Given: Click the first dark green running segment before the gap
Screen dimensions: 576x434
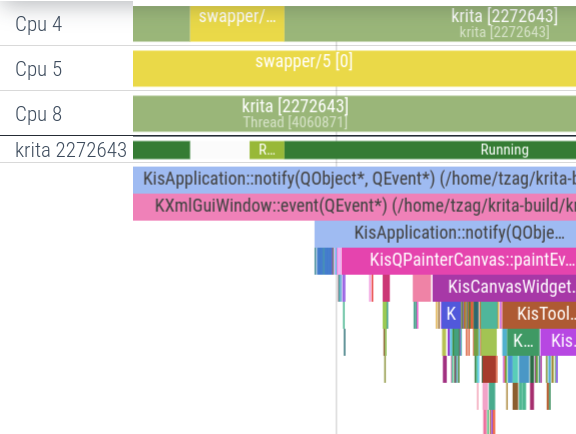Looking at the screenshot, I should point(161,150).
